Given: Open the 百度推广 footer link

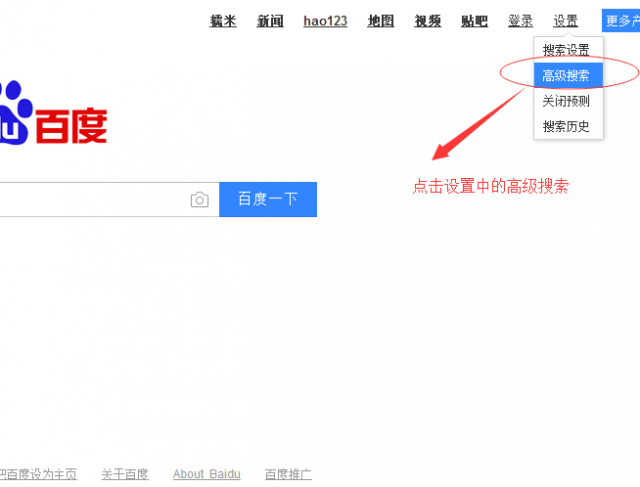Looking at the screenshot, I should tap(288, 474).
